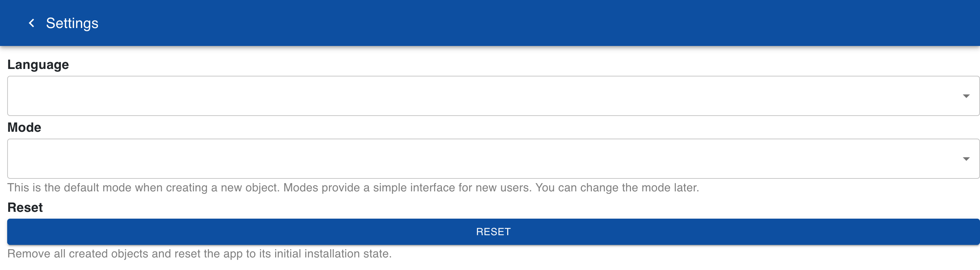Screen dimensions: 980x270
Task: Expand mode options via the triangle indicator
Action: coord(966,159)
